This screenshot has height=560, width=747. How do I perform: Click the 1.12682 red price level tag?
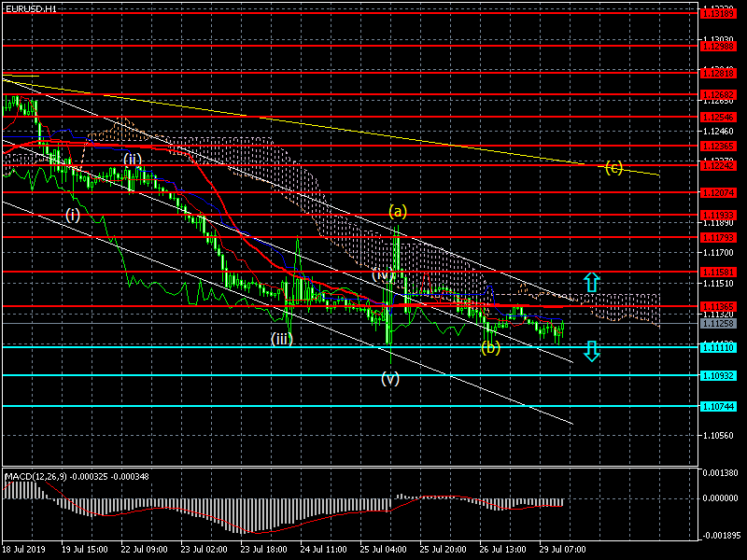(718, 95)
